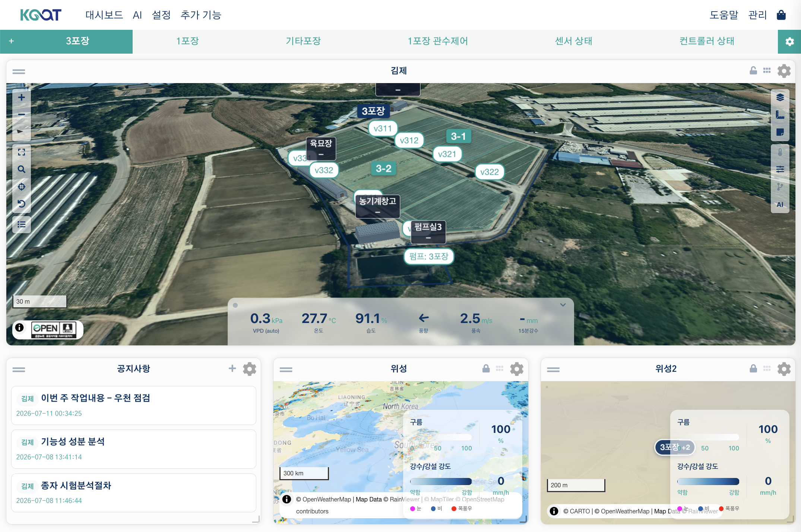Click the 육묘장 sensor card on map
This screenshot has width=801, height=532.
pos(321,148)
